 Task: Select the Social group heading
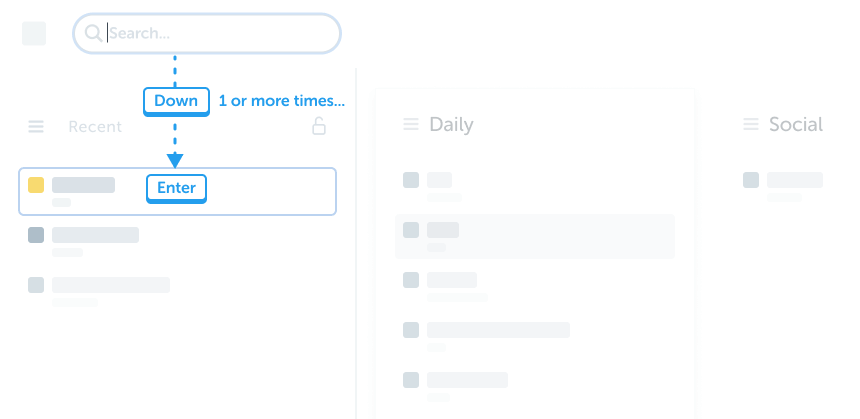[795, 125]
